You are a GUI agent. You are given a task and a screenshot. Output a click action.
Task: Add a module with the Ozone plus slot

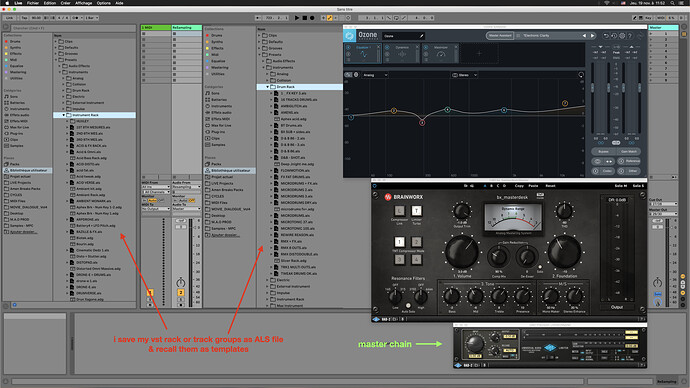(x=479, y=53)
